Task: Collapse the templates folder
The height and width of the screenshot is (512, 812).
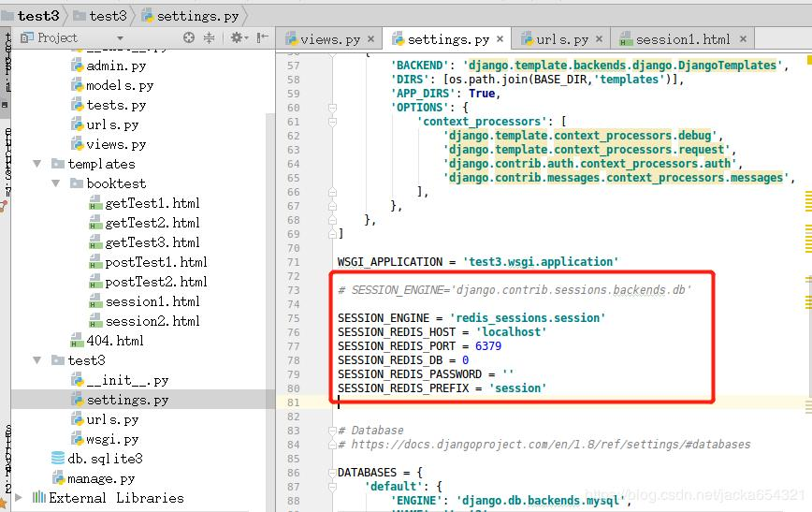Action: [36, 164]
